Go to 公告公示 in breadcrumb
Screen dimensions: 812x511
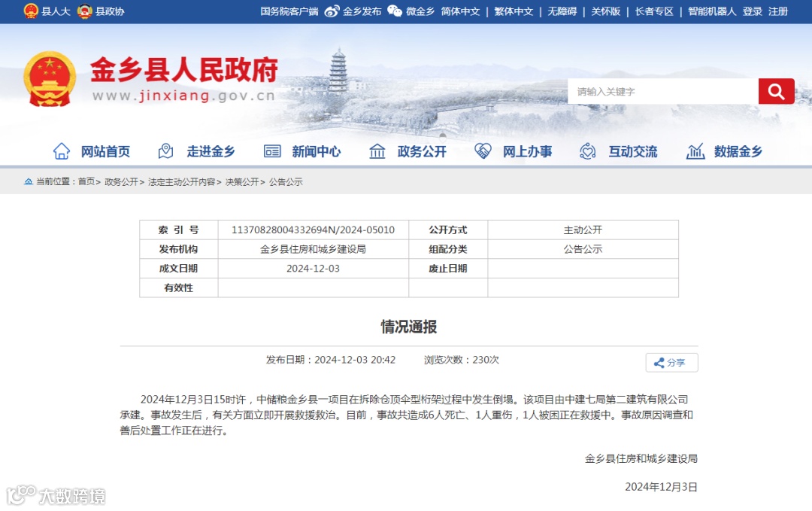(286, 181)
